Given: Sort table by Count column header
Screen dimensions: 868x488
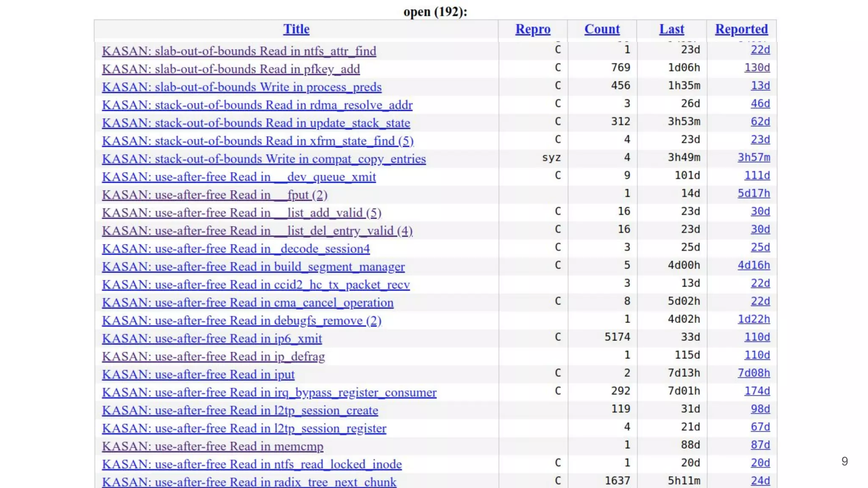Looking at the screenshot, I should (602, 29).
